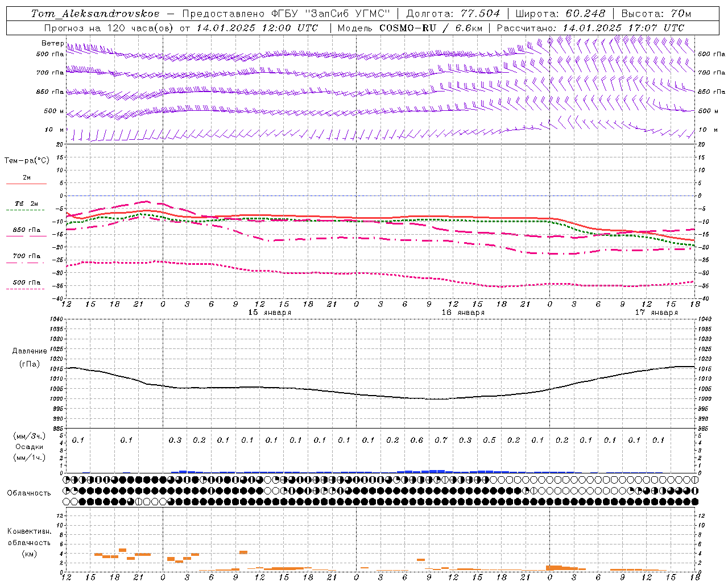This screenshot has height=582, width=728.
Task: Click the elevation text Высота: 70м
Action: (x=656, y=14)
